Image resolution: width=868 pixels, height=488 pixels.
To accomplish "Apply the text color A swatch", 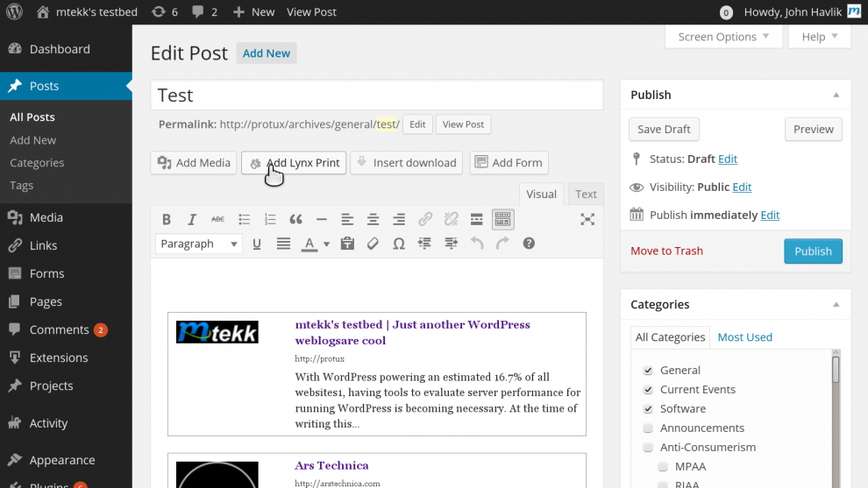I will tap(309, 244).
